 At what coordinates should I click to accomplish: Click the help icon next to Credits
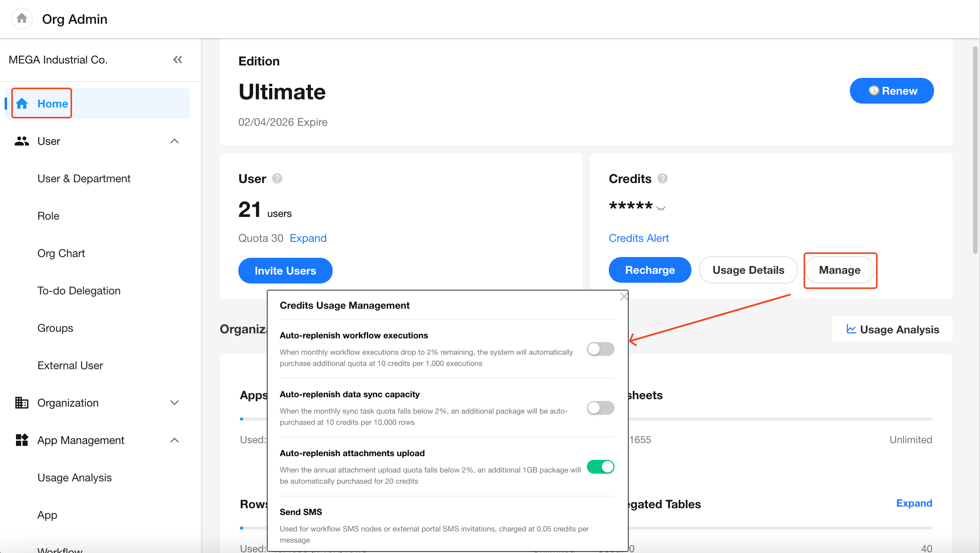pos(662,178)
